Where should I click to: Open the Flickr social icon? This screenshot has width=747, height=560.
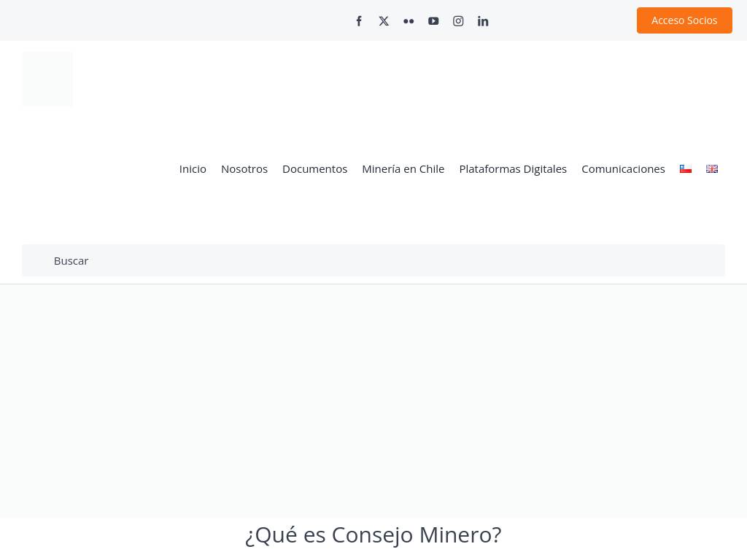(x=409, y=21)
